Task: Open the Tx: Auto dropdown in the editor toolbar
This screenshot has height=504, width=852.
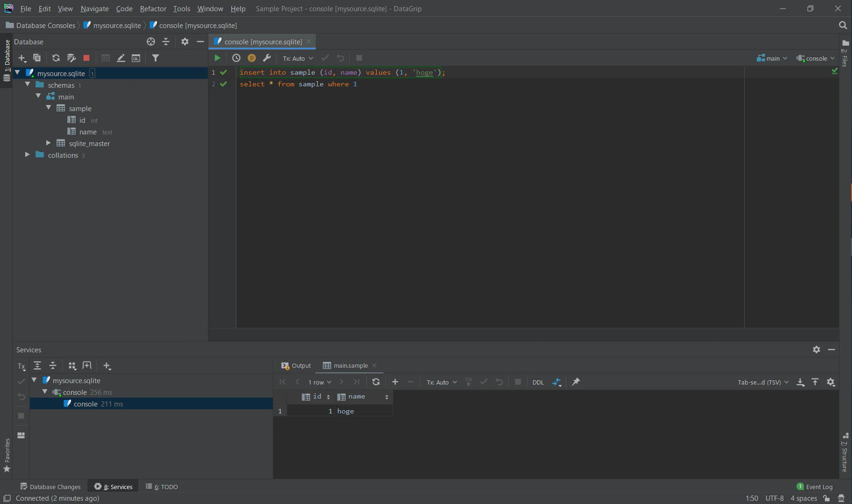Action: 298,58
